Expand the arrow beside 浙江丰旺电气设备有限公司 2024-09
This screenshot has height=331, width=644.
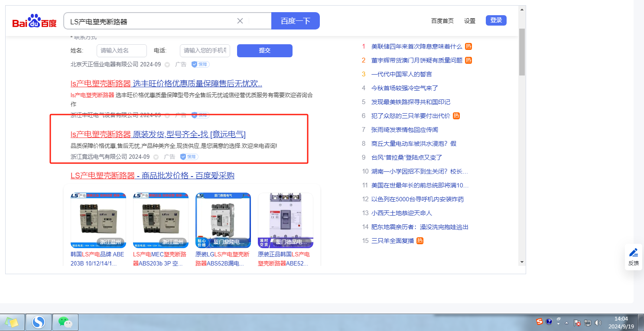tap(167, 115)
